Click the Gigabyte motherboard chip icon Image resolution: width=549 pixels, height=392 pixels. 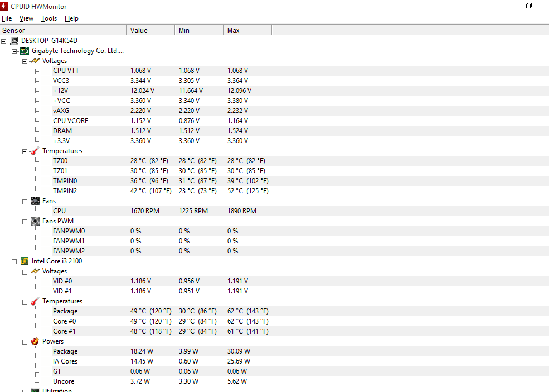25,51
